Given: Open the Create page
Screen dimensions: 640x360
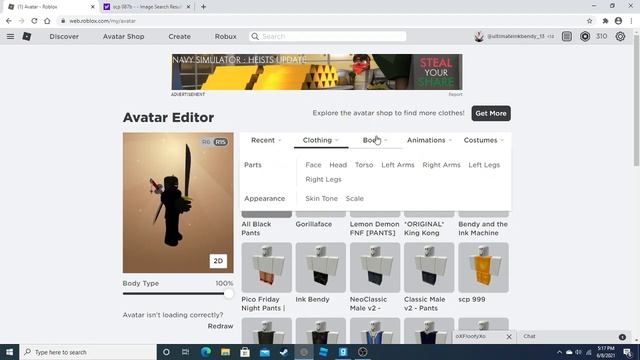Looking at the screenshot, I should point(180,36).
